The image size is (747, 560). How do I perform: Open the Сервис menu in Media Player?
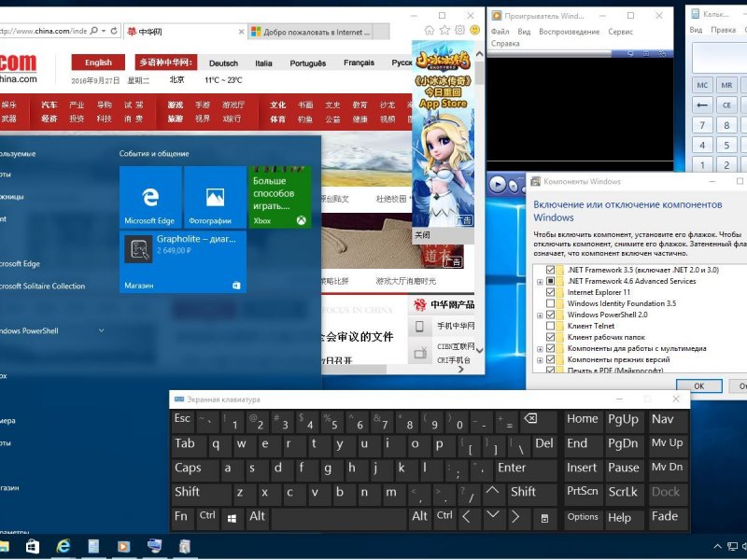[620, 32]
